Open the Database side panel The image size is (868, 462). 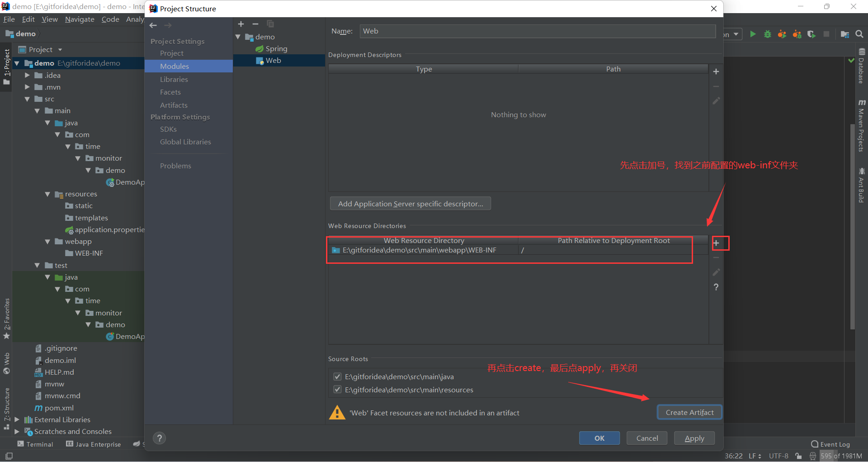coord(861,66)
